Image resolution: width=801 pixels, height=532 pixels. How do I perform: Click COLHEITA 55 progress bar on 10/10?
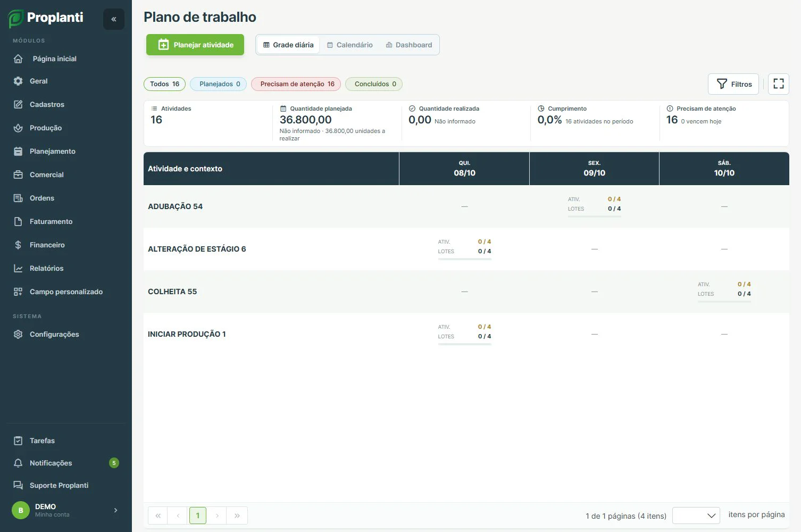pyautogui.click(x=724, y=302)
